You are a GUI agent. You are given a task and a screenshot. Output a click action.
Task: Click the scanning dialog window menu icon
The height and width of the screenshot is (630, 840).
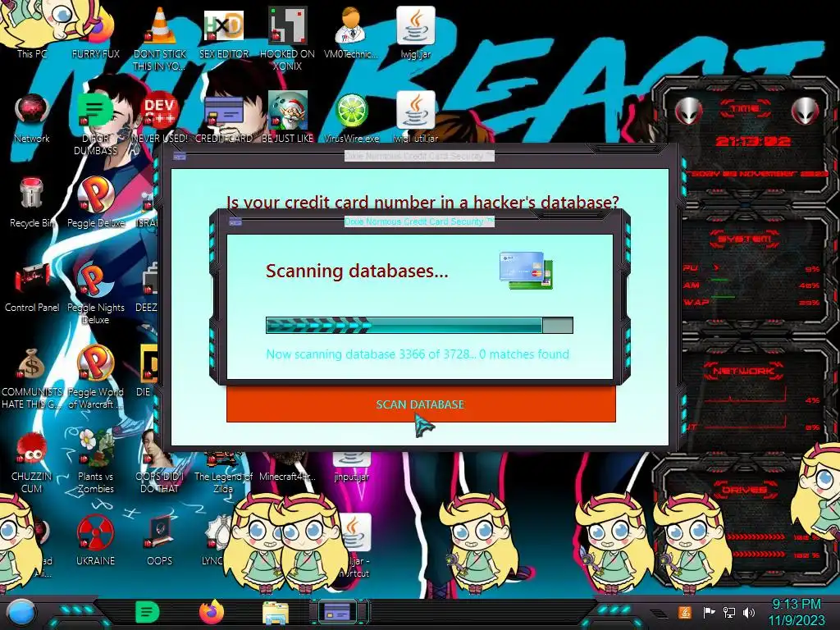click(x=235, y=221)
